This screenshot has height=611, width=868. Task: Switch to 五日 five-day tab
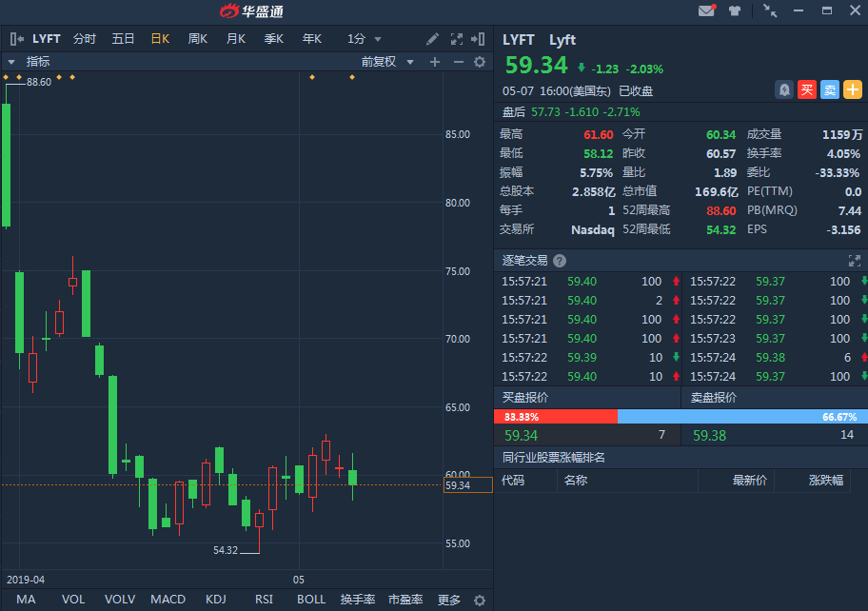coord(123,39)
